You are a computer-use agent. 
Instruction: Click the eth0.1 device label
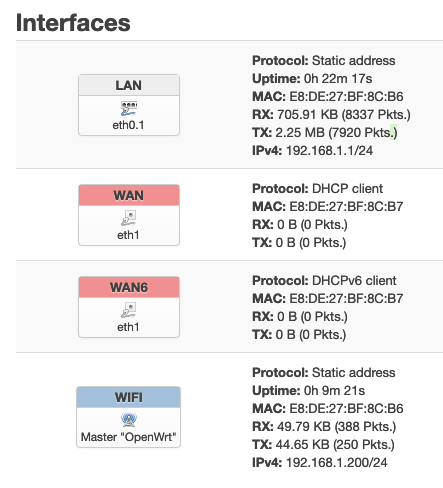(128, 125)
